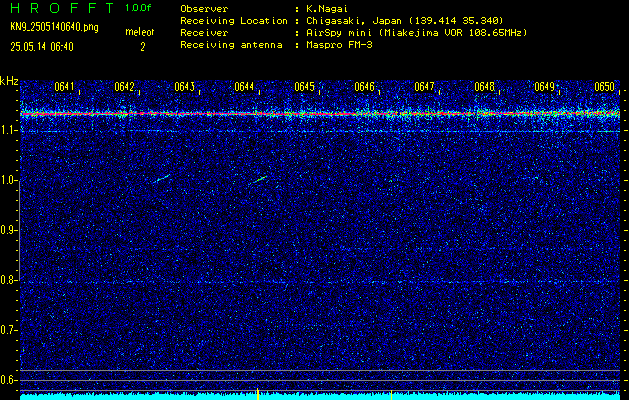Click the Receiving antenna label
Image resolution: width=629 pixels, height=400 pixels.
(x=231, y=45)
